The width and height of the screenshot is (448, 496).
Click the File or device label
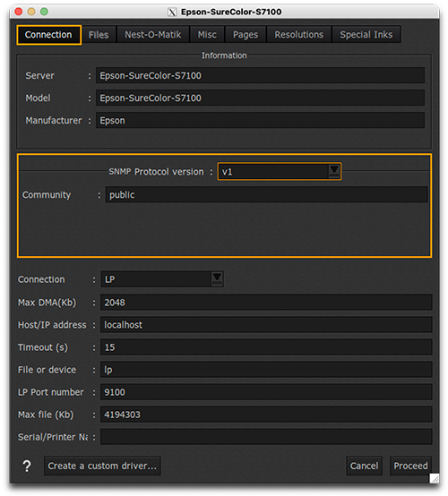pyautogui.click(x=47, y=370)
